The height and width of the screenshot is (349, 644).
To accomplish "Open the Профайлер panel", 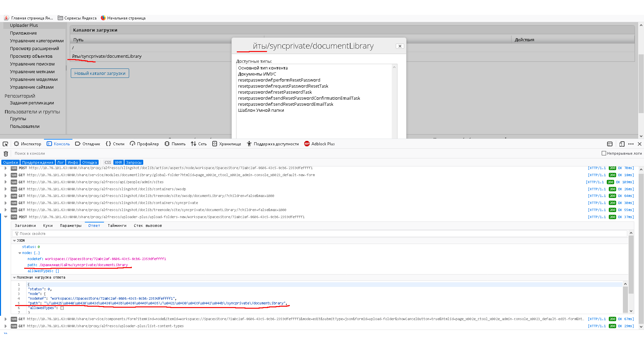I will [145, 144].
